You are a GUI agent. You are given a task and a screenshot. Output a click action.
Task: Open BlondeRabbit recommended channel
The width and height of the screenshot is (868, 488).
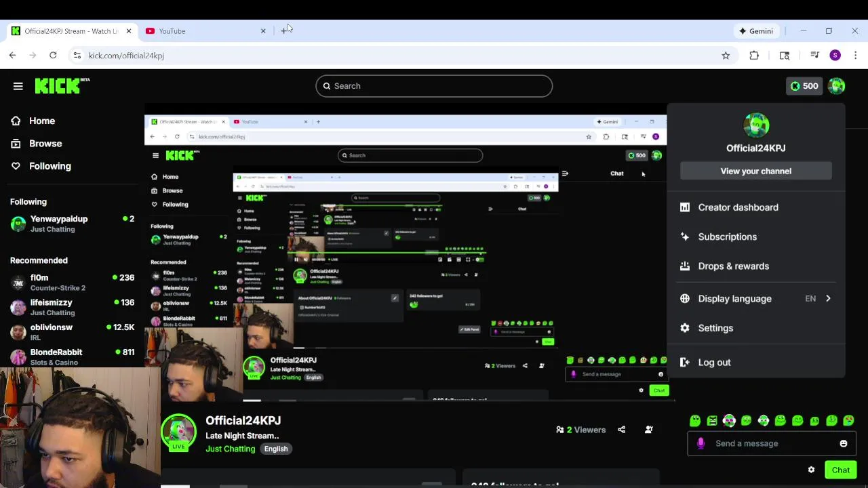[x=72, y=357]
